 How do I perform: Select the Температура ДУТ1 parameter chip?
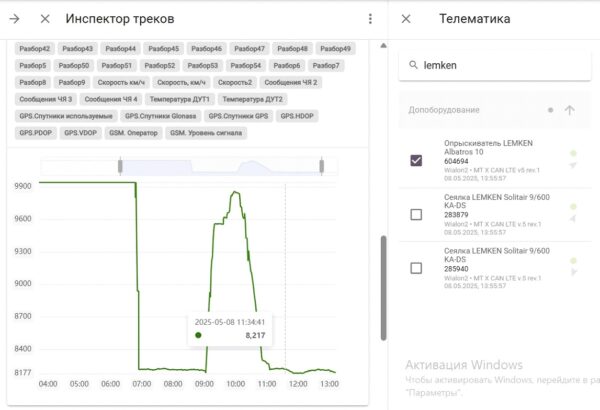pyautogui.click(x=179, y=99)
